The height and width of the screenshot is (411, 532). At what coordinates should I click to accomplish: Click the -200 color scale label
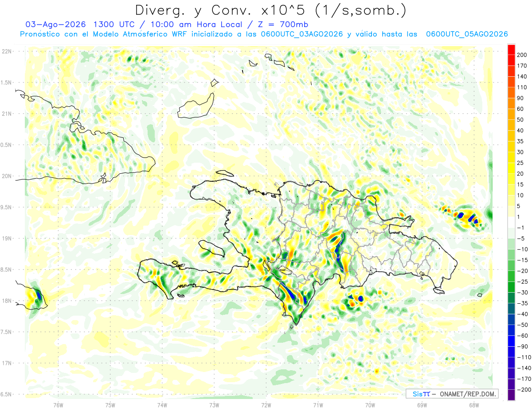coord(524,390)
